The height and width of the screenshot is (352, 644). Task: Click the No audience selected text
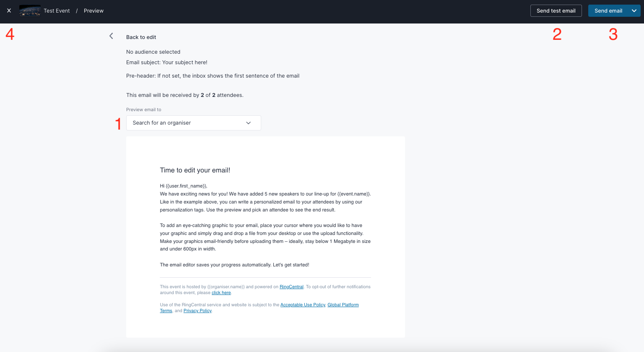click(x=153, y=52)
